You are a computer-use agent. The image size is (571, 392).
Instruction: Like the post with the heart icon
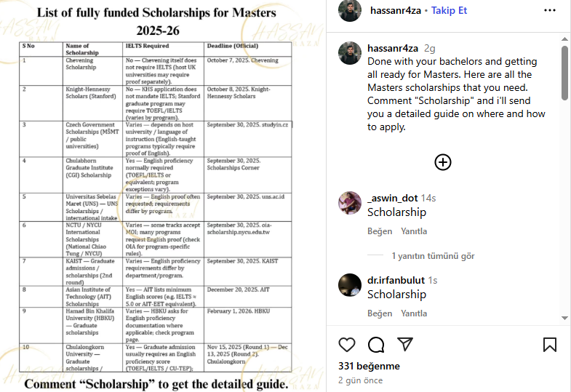pyautogui.click(x=348, y=344)
